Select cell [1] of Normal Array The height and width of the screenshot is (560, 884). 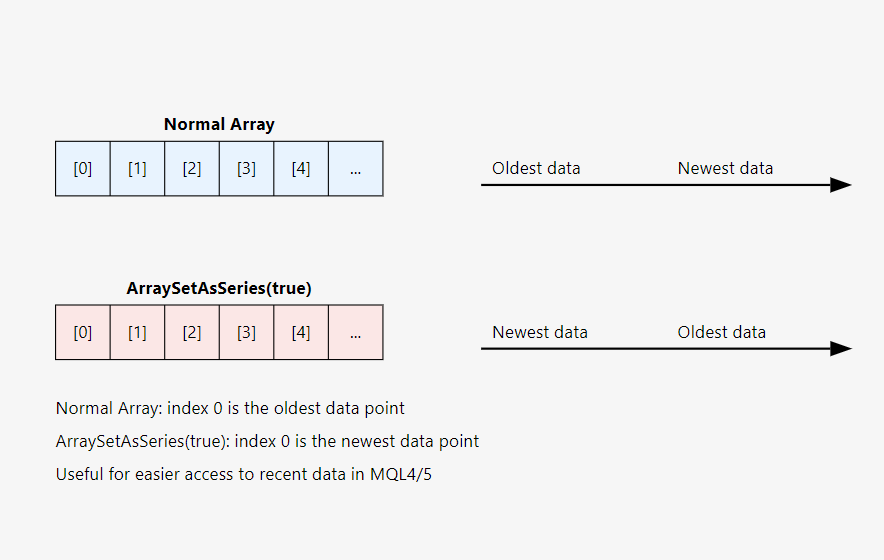point(138,169)
